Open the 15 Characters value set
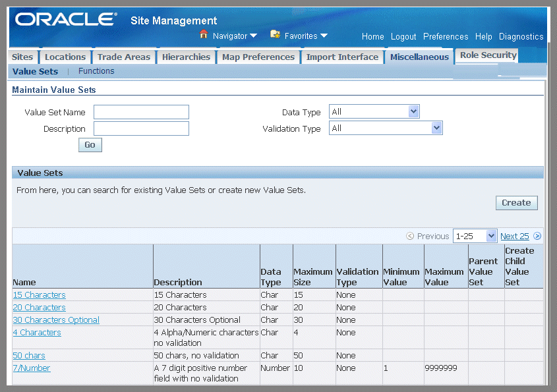 (x=39, y=294)
